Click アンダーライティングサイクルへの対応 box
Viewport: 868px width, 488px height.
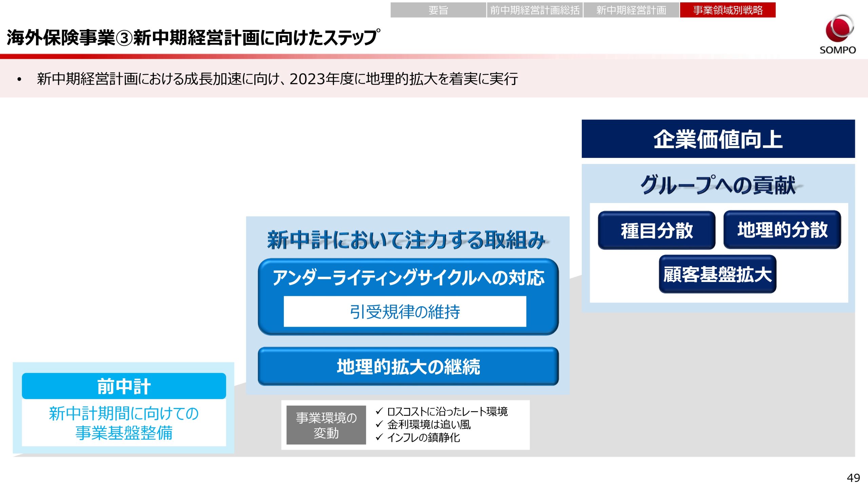(x=408, y=297)
